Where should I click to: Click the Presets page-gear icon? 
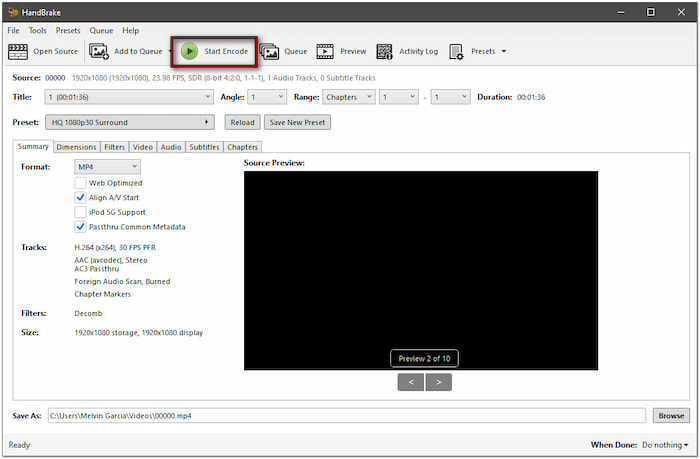pyautogui.click(x=456, y=51)
